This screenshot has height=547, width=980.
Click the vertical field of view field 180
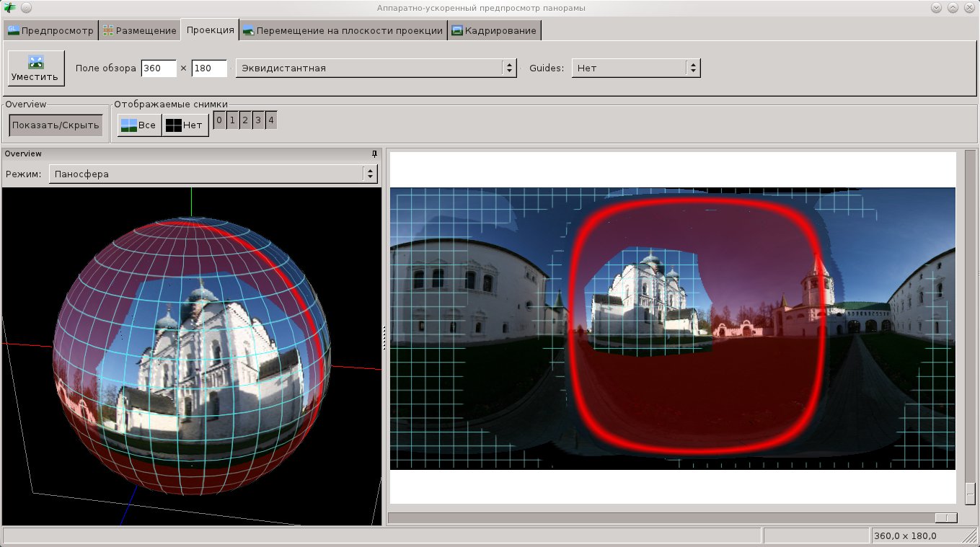208,68
